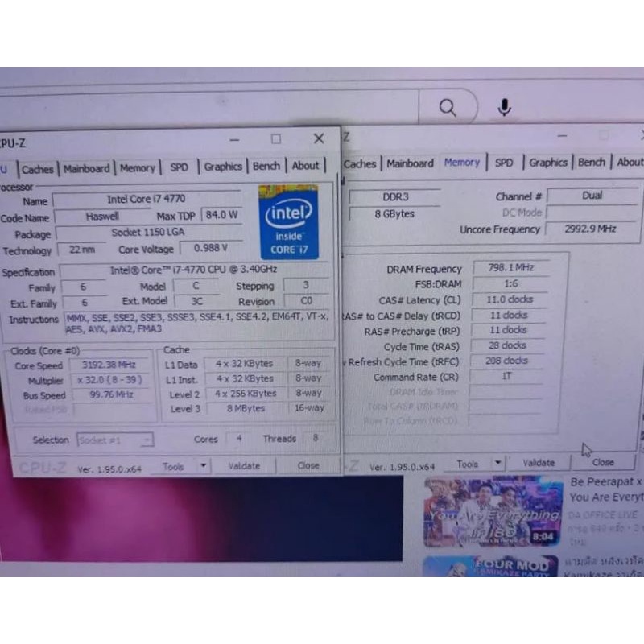Switch to the Graphics tab on right window
Screen dimensions: 644x644
coord(547,162)
